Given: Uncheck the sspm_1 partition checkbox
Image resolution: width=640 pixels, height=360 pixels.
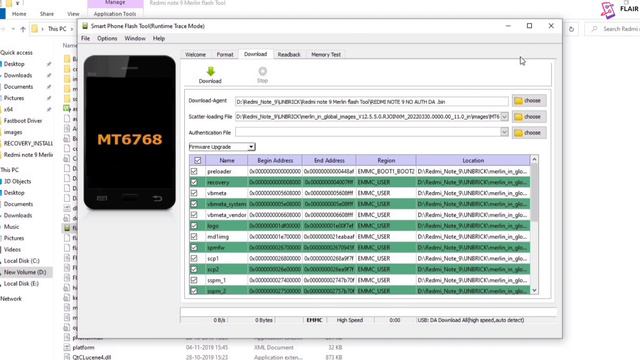Looking at the screenshot, I should [194, 280].
